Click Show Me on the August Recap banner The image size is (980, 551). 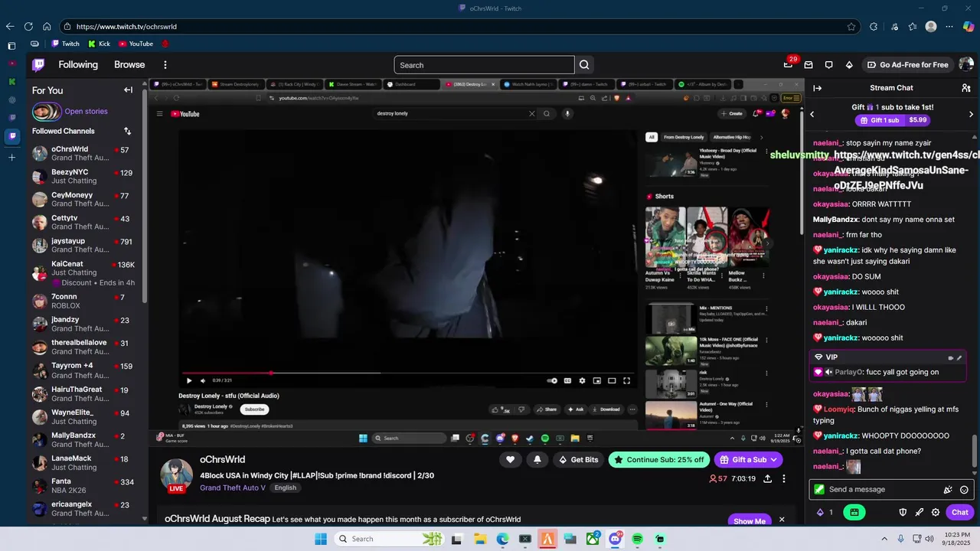pos(749,520)
